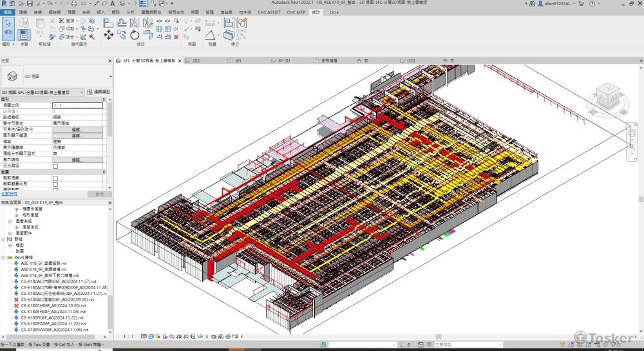Toggle the 日光路徑 checkbox
Viewport: 644px width, 351px height.
[55, 166]
